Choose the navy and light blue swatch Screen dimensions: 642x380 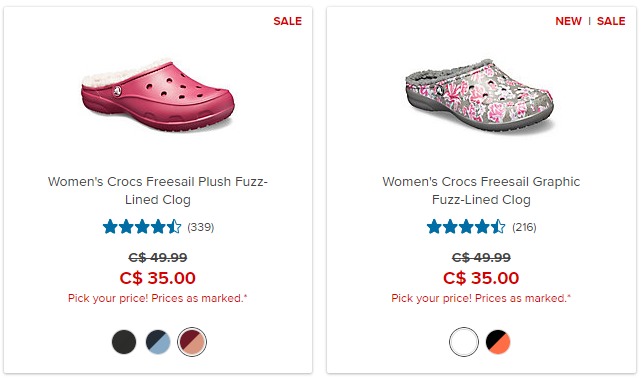(x=158, y=342)
